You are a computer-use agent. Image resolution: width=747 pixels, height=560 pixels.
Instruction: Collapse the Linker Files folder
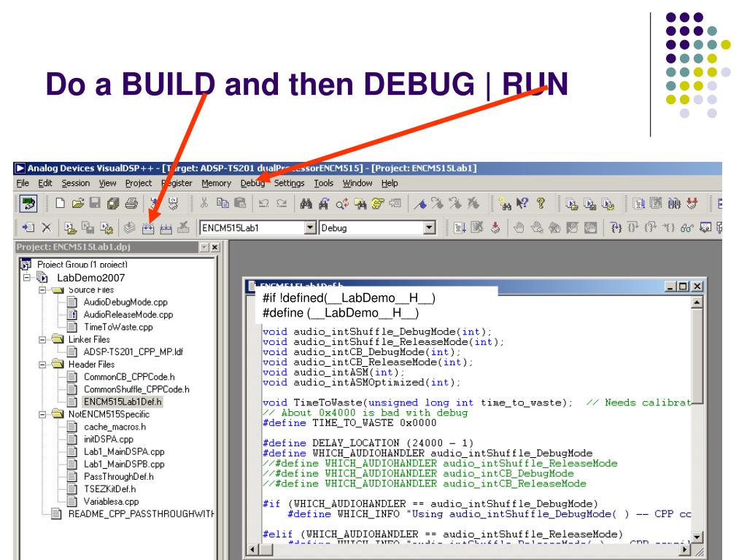[x=42, y=340]
